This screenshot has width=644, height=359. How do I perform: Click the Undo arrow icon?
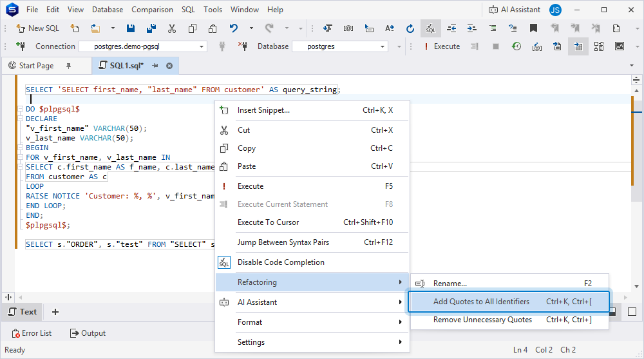[233, 28]
